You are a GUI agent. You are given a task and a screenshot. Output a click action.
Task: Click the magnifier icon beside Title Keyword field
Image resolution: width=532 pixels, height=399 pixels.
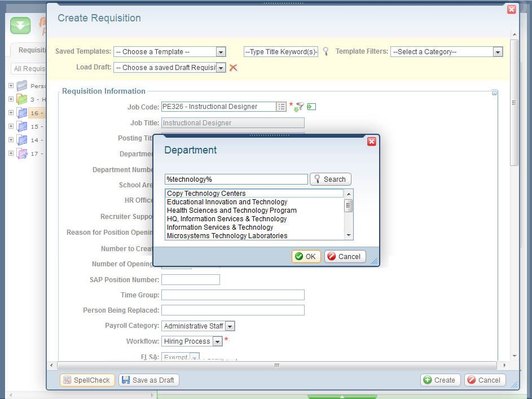[x=326, y=51]
